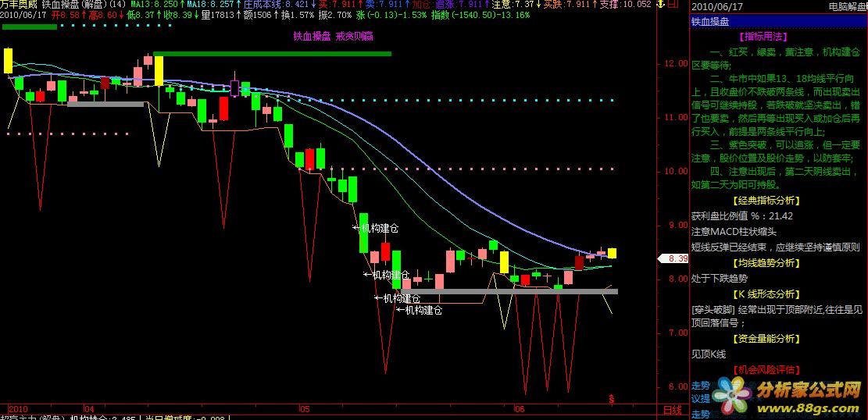This screenshot has width=868, height=420.
Task: Click the first 机构建仓 arrow marker
Action: coord(356,229)
